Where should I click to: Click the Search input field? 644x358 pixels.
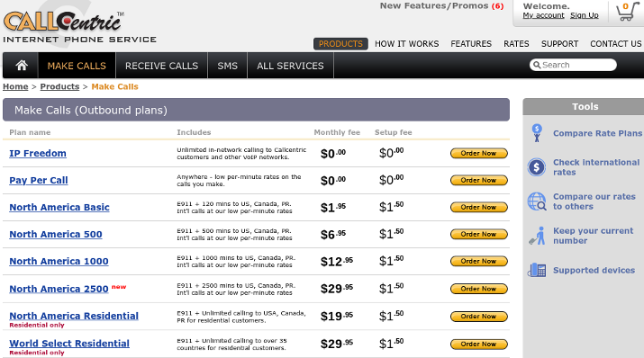(x=574, y=65)
